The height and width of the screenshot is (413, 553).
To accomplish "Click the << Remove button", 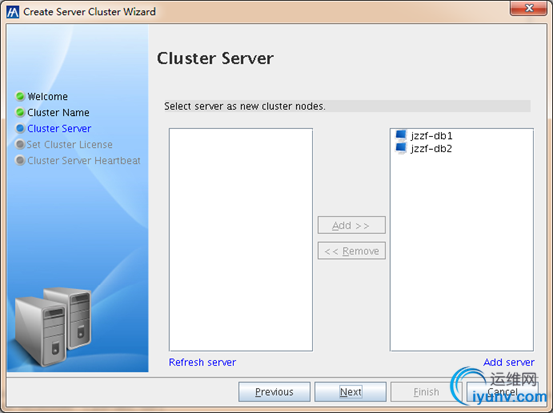I will (x=351, y=251).
